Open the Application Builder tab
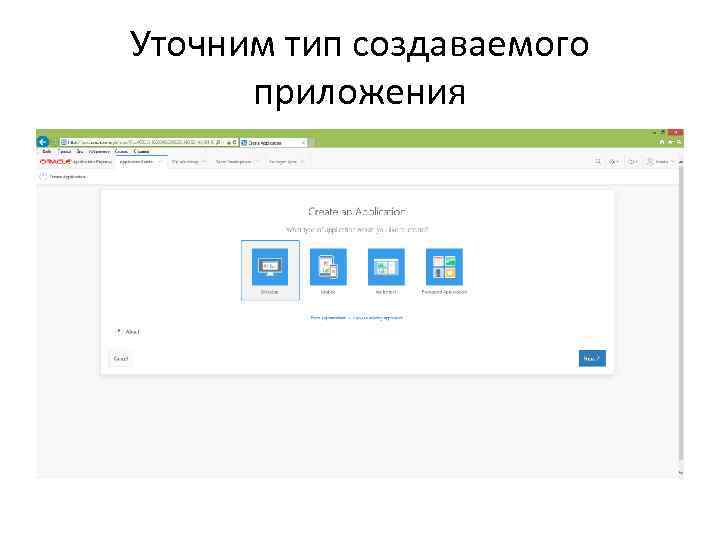The image size is (720, 540). coord(140,162)
